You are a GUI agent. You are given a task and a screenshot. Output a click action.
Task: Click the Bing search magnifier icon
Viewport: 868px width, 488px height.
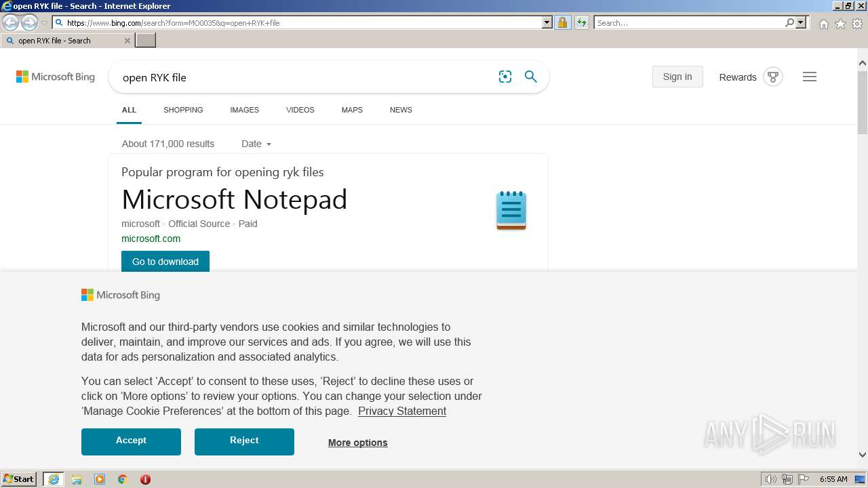pyautogui.click(x=531, y=77)
